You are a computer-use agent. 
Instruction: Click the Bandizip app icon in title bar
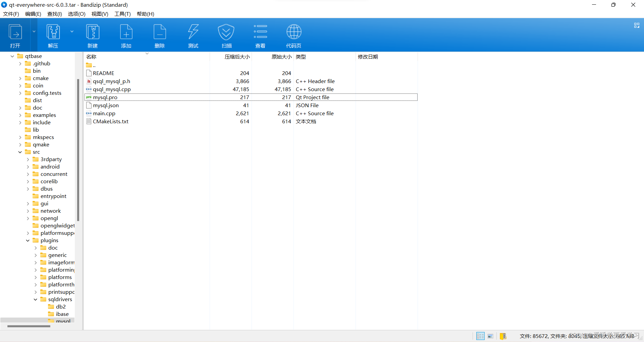[4, 5]
